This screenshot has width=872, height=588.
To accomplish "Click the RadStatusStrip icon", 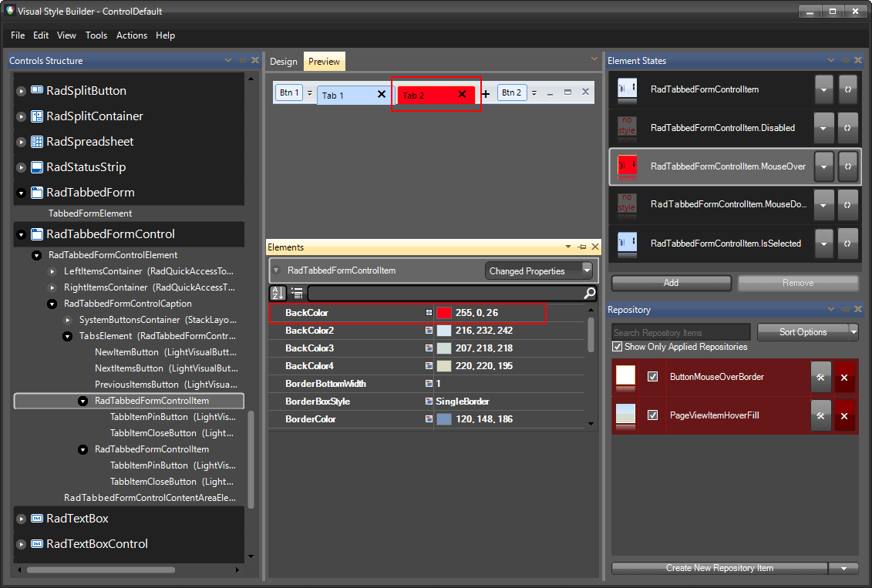I will click(37, 166).
